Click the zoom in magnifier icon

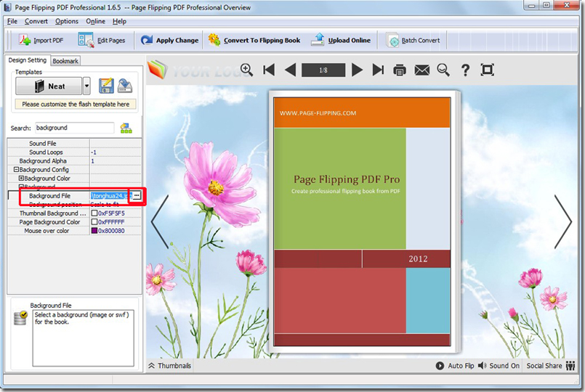246,70
